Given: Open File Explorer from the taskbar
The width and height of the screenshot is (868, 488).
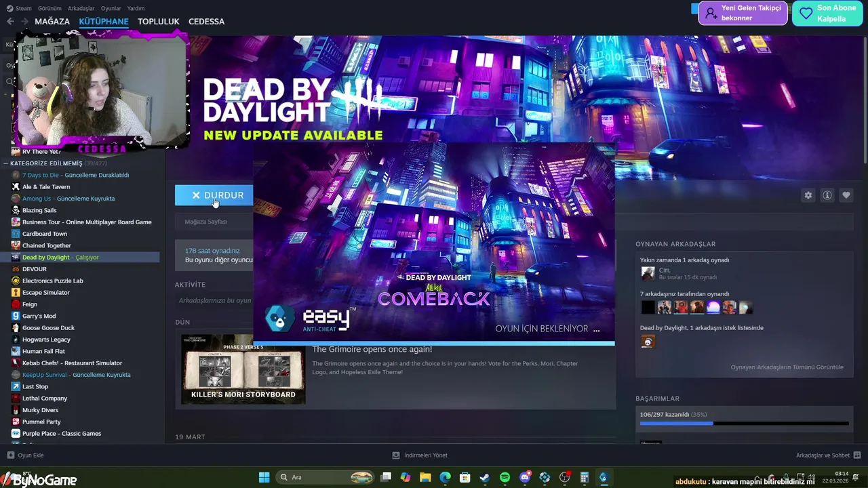Looking at the screenshot, I should tap(425, 477).
